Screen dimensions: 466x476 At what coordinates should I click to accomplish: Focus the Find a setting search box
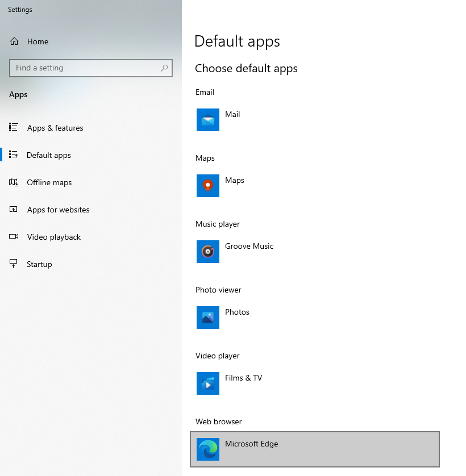[91, 68]
